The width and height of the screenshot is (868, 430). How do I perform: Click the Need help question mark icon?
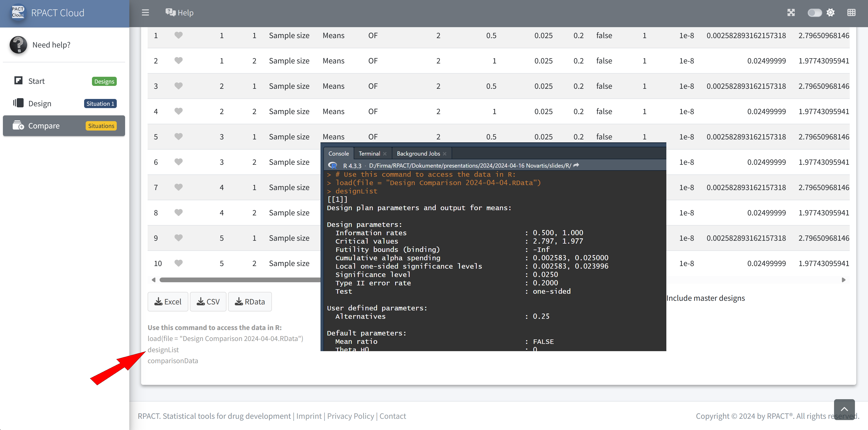tap(19, 45)
